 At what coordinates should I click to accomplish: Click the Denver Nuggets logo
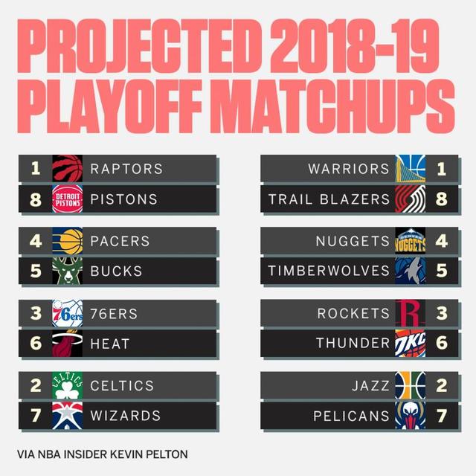(x=410, y=241)
